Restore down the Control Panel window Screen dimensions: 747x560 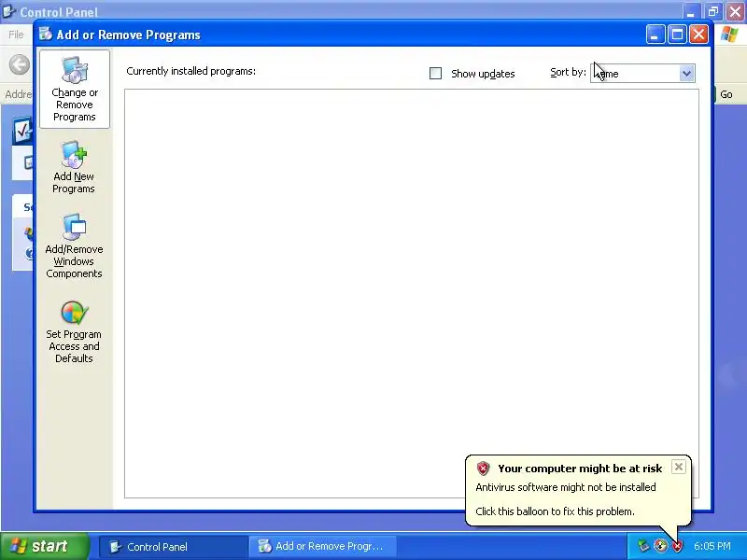713,12
